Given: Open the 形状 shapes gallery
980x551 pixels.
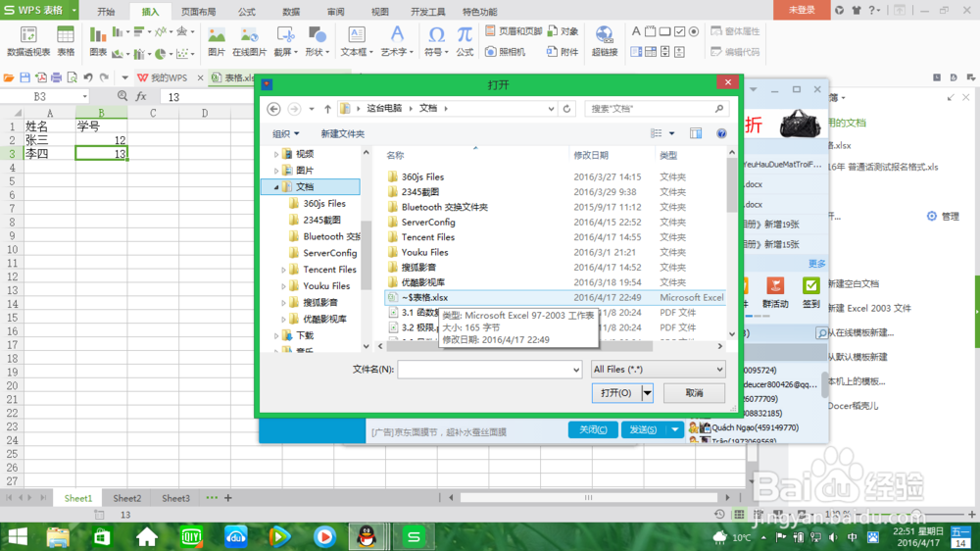Looking at the screenshot, I should 317,41.
